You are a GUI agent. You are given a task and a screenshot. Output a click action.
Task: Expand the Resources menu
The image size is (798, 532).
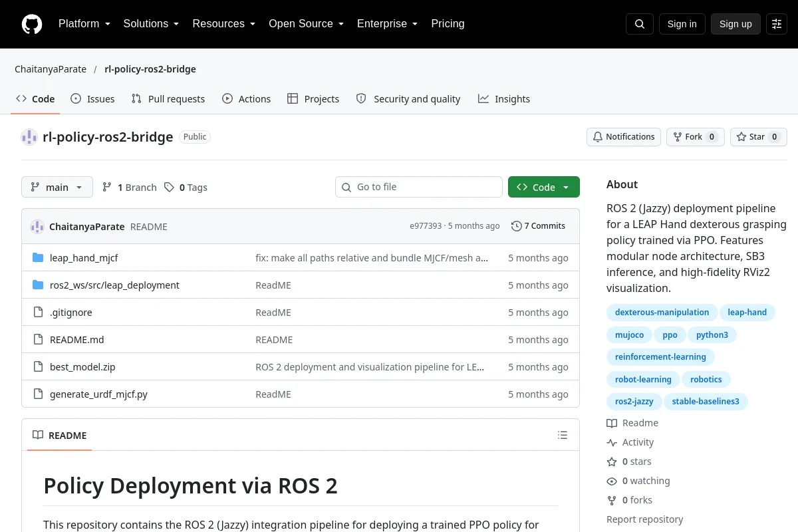click(224, 24)
